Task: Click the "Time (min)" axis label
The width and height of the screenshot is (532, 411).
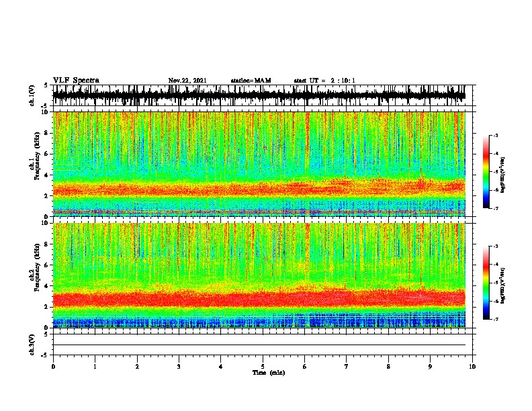Action: 269,373
